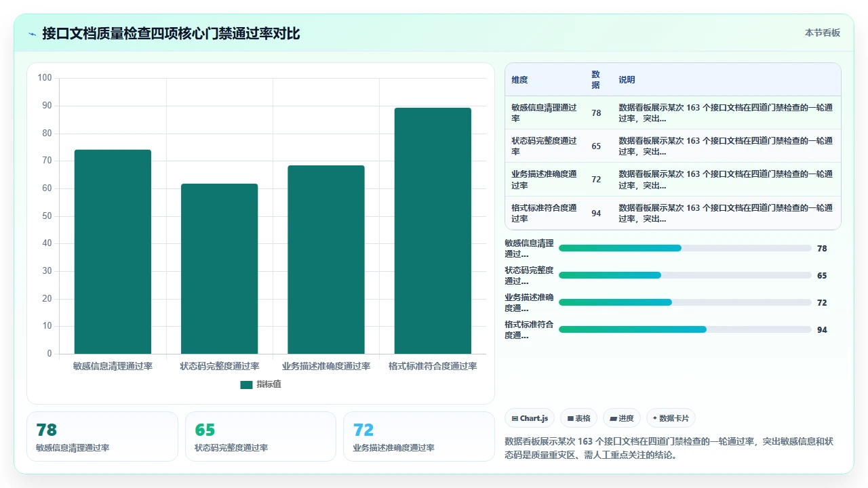The image size is (868, 488).
Task: Click progress value 94
Action: (822, 330)
